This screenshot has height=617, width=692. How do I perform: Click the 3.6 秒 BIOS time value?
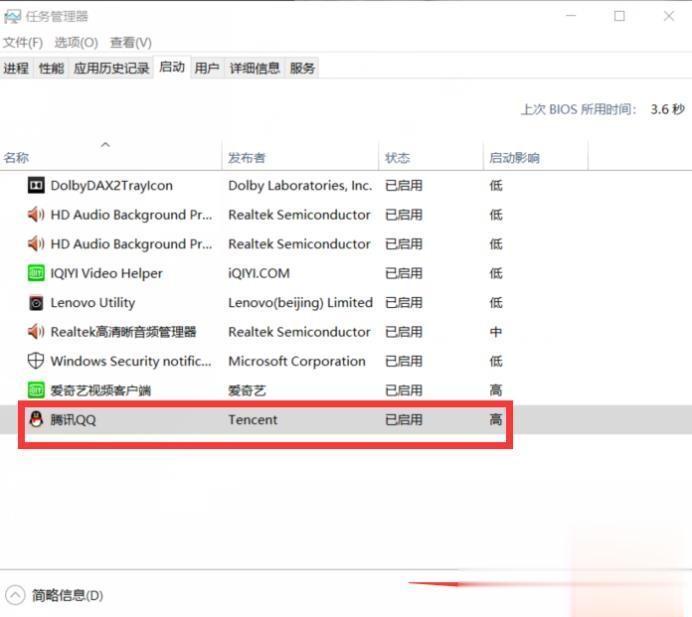(667, 109)
